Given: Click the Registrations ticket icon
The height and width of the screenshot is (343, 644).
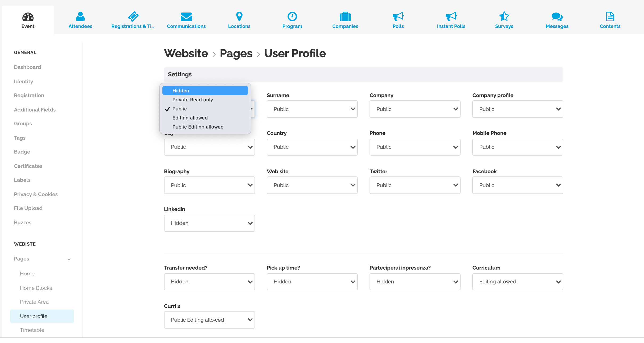Looking at the screenshot, I should tap(133, 16).
